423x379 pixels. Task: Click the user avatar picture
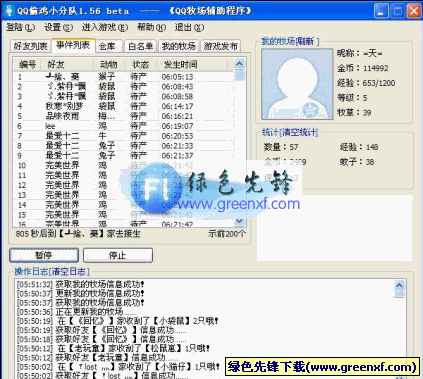pyautogui.click(x=297, y=84)
